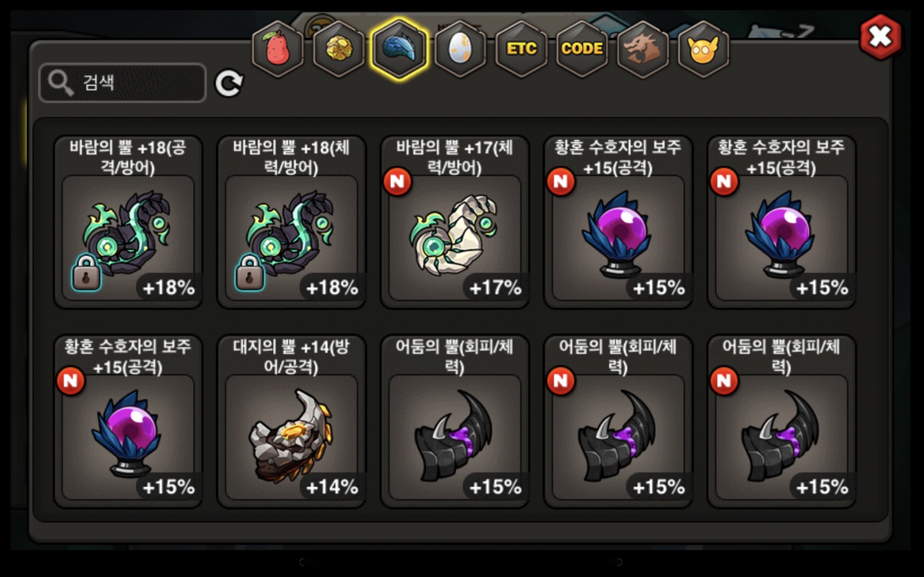This screenshot has height=577, width=924.
Task: Pick the first-row fourth-column 황혼 수호자의 보주 orb
Action: [618, 222]
